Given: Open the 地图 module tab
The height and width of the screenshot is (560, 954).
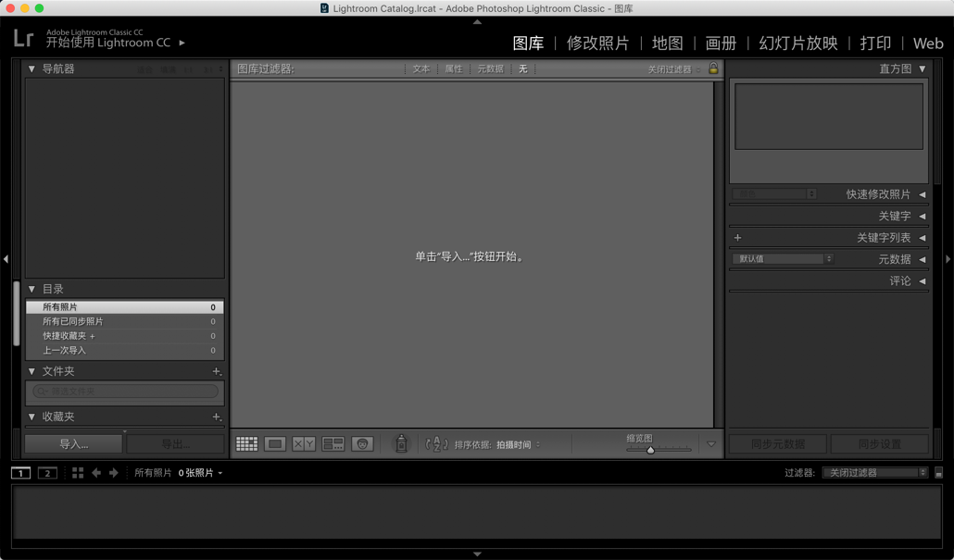Looking at the screenshot, I should [x=666, y=43].
